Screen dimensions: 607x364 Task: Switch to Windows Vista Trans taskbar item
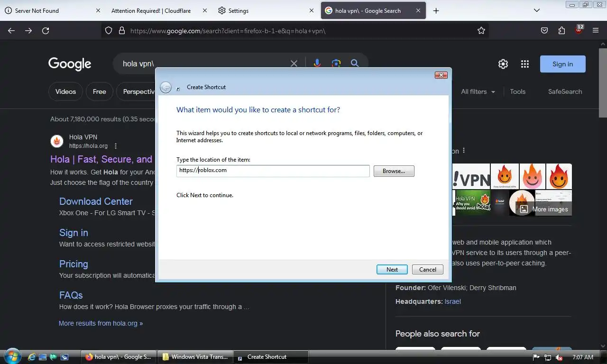tap(194, 357)
